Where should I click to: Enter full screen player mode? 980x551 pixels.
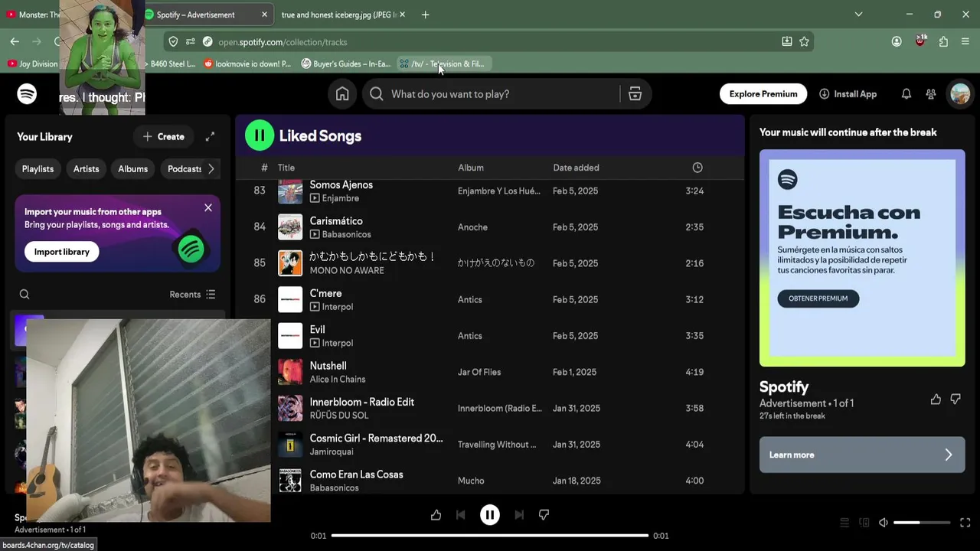click(x=965, y=523)
